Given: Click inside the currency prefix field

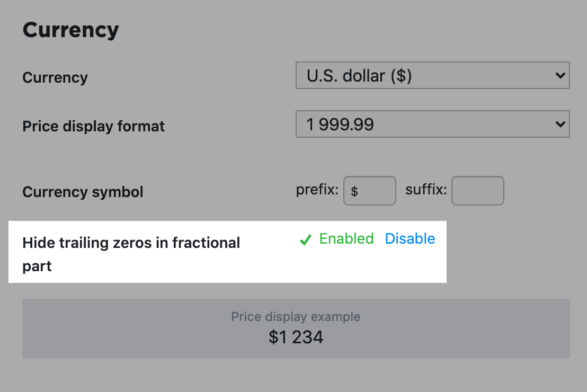Looking at the screenshot, I should click(369, 191).
